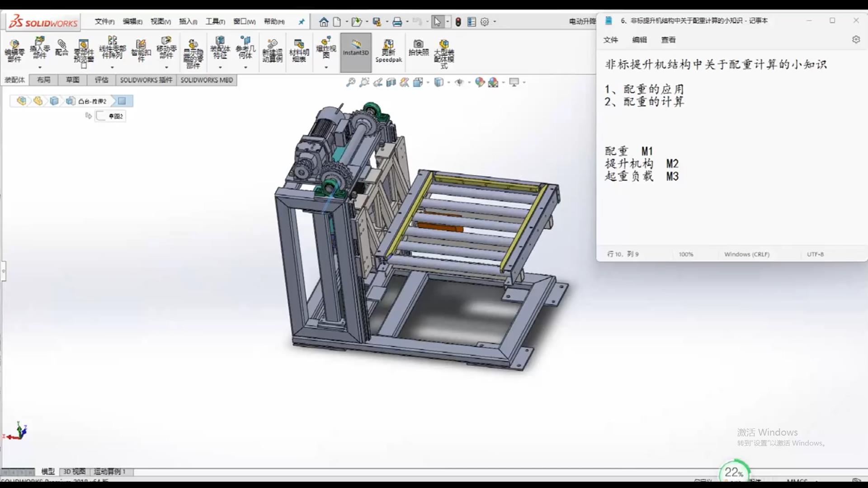Open the File (文件) menu in SolidWorks

[x=104, y=22]
